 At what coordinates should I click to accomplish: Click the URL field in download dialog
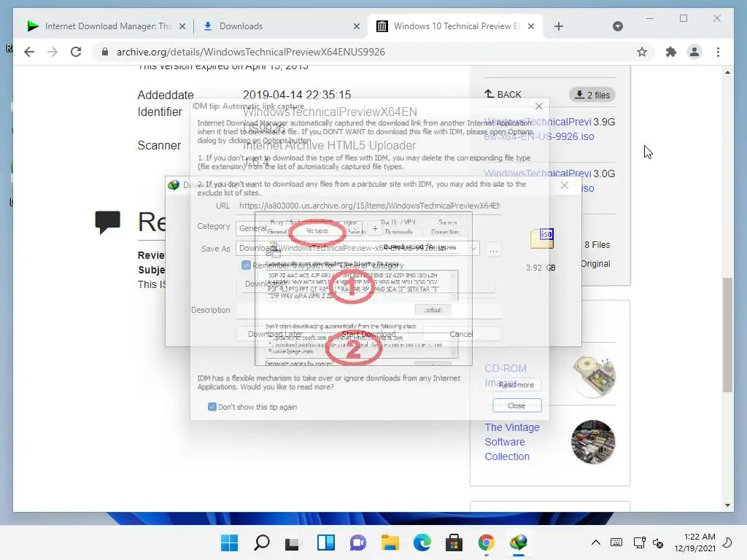[x=370, y=206]
